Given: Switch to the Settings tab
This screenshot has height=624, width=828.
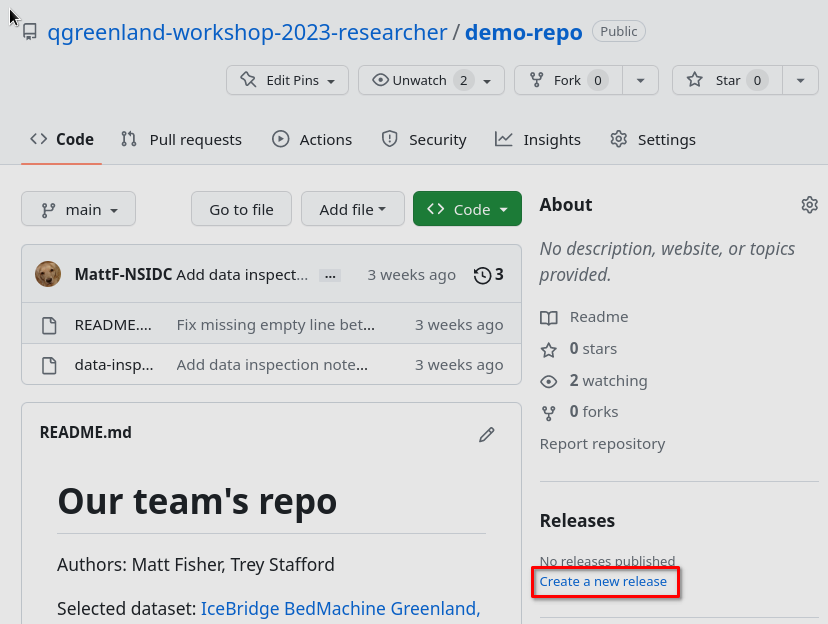Looking at the screenshot, I should (653, 139).
